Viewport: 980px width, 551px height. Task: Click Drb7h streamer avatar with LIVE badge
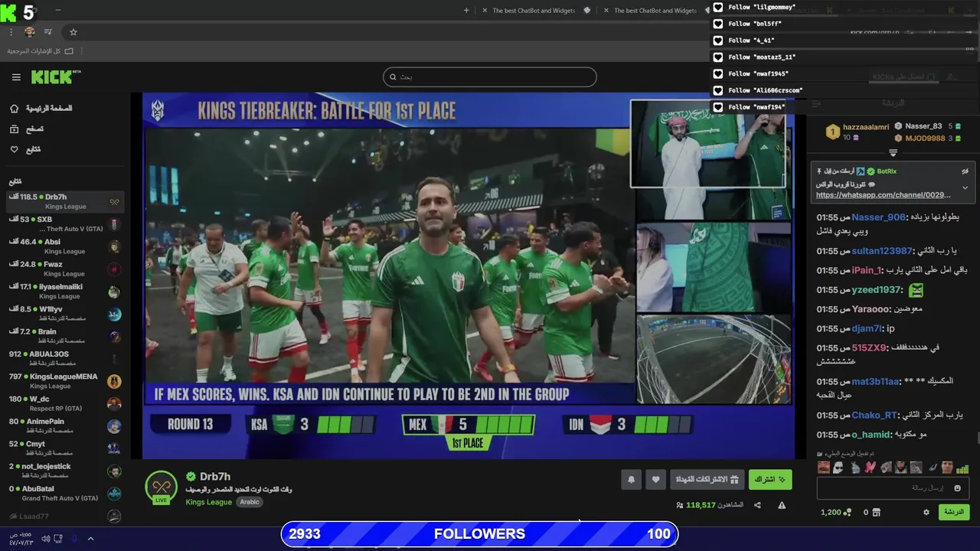161,487
